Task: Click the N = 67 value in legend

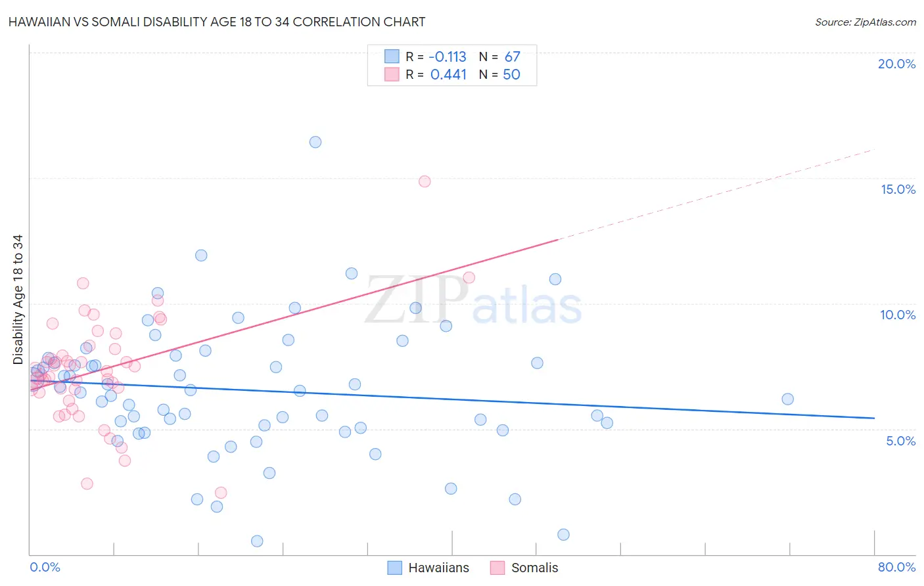Action: 499,56
